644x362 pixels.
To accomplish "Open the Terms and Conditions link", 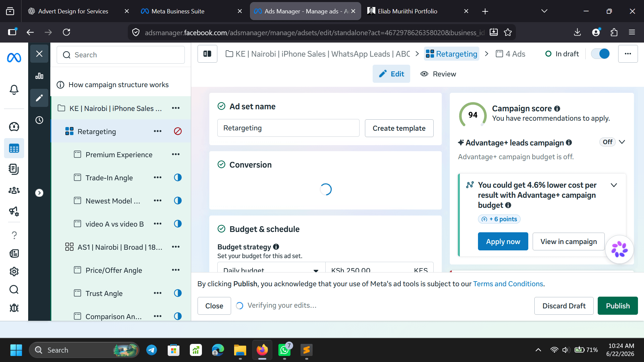I will pos(508,284).
